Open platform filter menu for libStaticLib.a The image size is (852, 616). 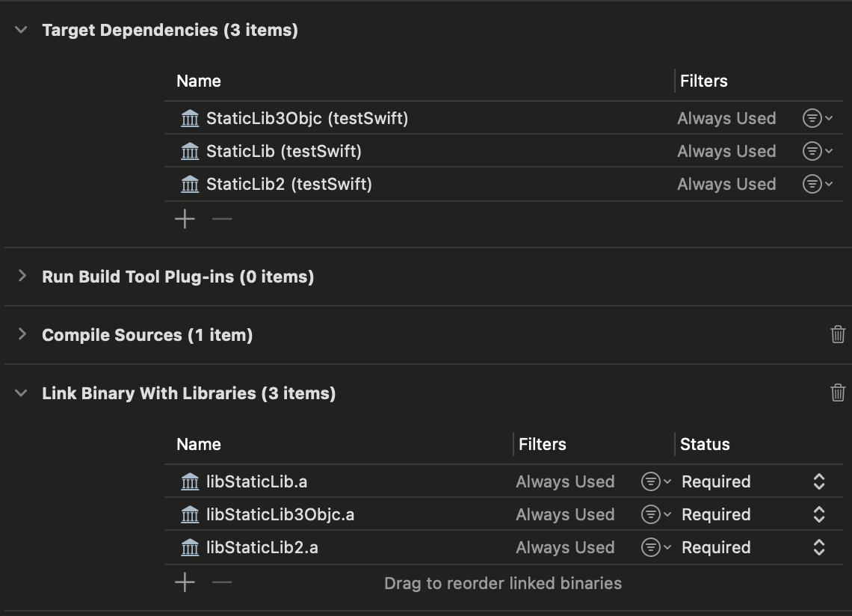click(655, 481)
